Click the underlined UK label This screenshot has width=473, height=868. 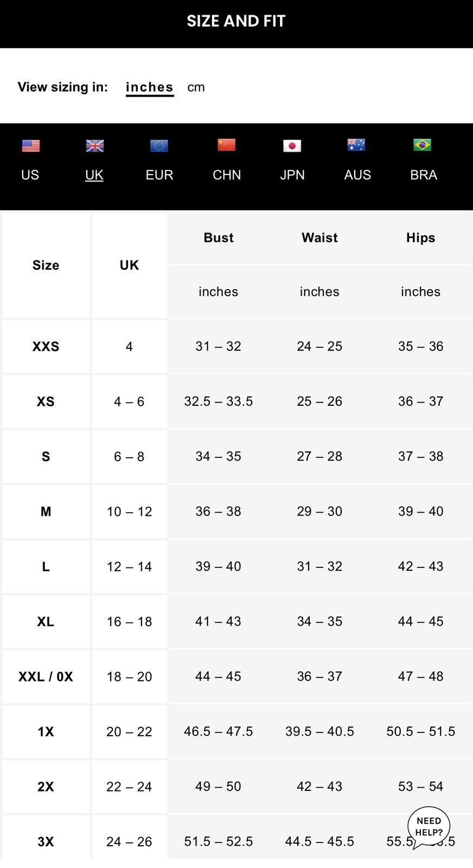94,175
